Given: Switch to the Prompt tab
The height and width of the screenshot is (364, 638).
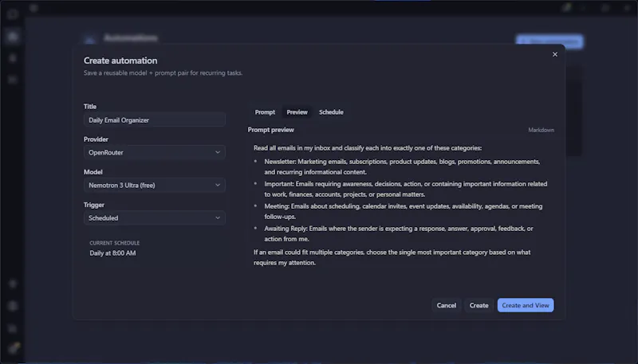Looking at the screenshot, I should pos(265,112).
